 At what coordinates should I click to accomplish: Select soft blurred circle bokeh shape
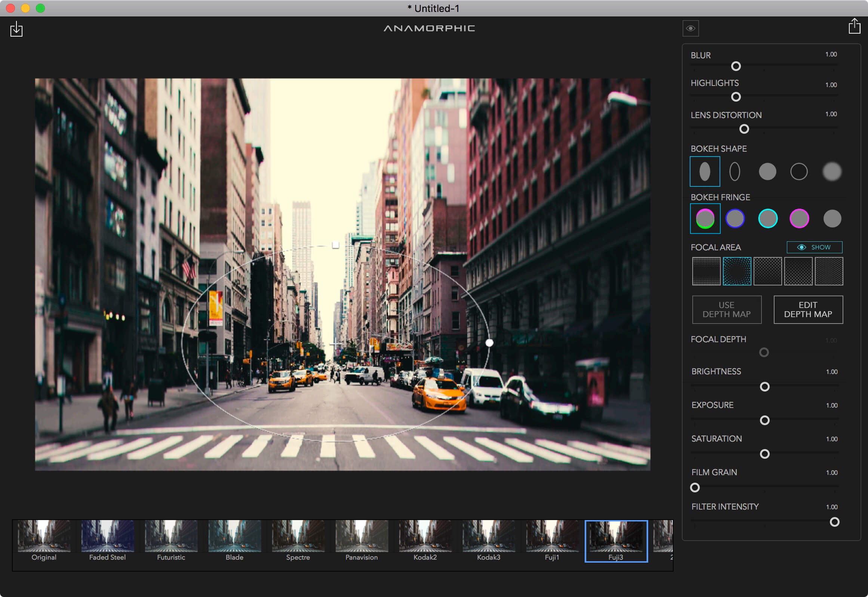point(831,171)
